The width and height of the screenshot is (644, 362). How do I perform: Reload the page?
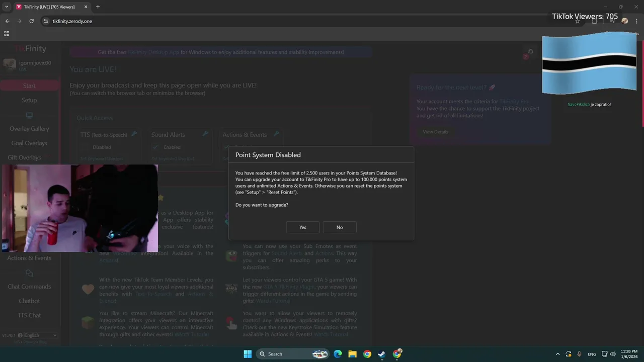(31, 21)
